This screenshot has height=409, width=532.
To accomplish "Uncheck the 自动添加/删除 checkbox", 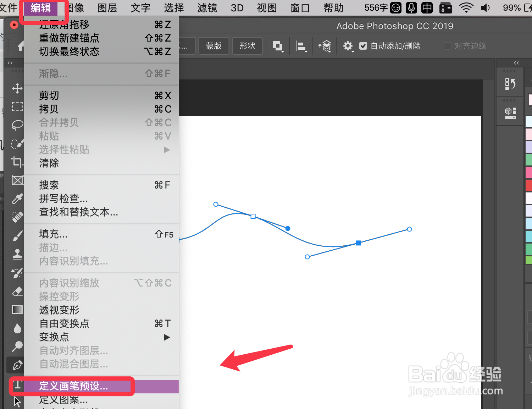I will [363, 46].
